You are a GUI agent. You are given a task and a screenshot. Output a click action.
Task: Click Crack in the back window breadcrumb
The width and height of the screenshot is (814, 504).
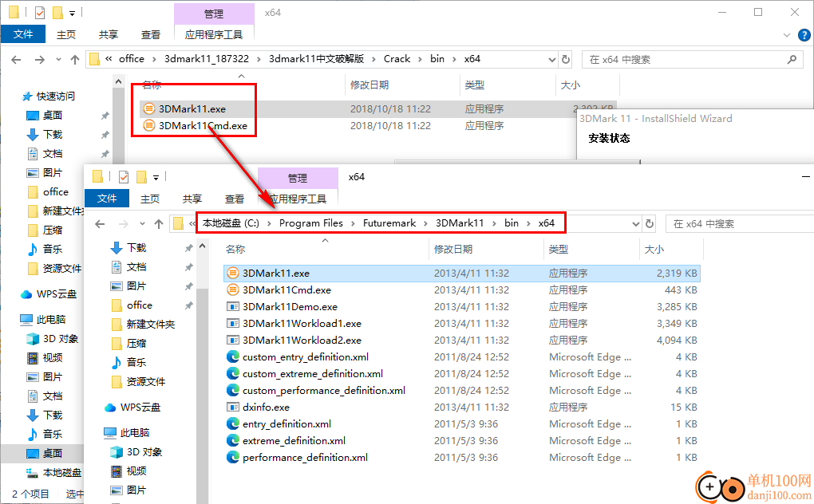(x=397, y=59)
